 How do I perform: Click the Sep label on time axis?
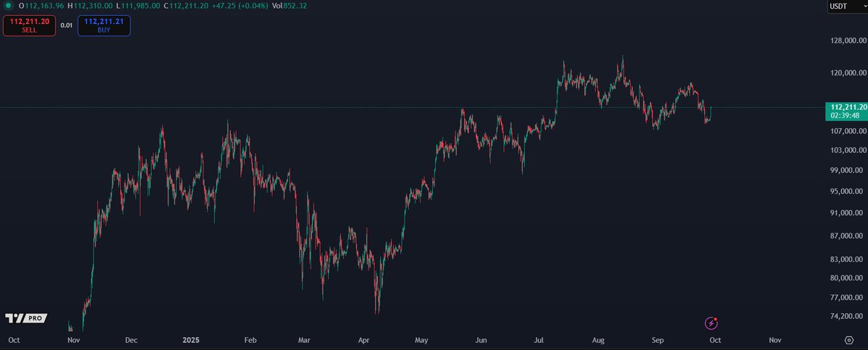pyautogui.click(x=657, y=340)
